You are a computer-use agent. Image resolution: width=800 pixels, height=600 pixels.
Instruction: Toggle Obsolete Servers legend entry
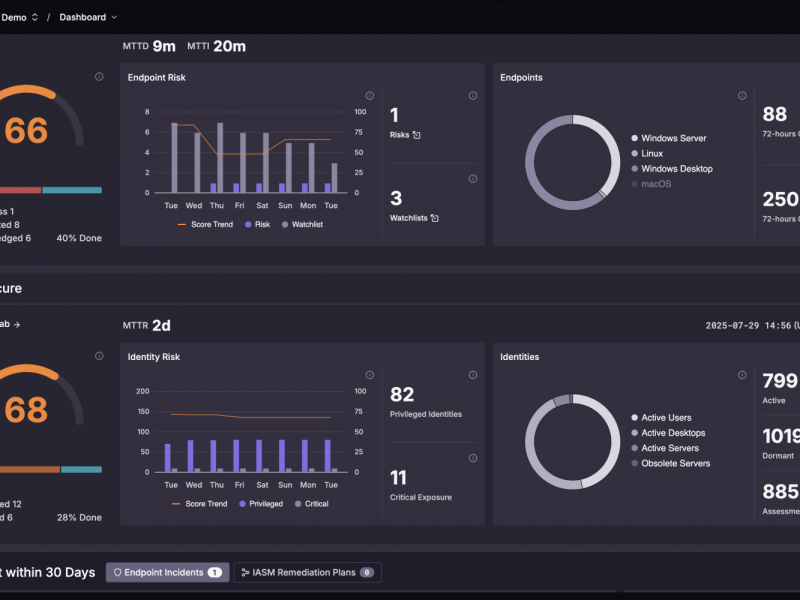tap(671, 464)
